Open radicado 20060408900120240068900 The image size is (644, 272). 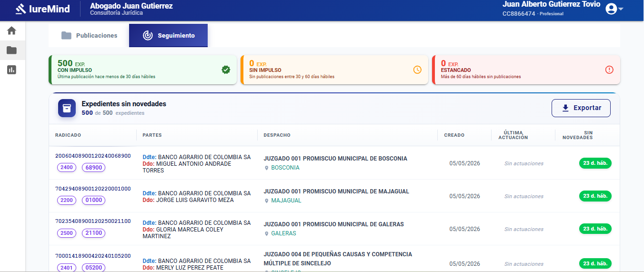pos(93,156)
